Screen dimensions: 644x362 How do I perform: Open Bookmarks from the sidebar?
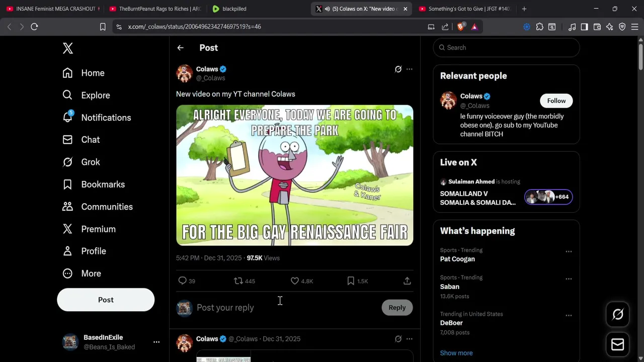(x=94, y=185)
